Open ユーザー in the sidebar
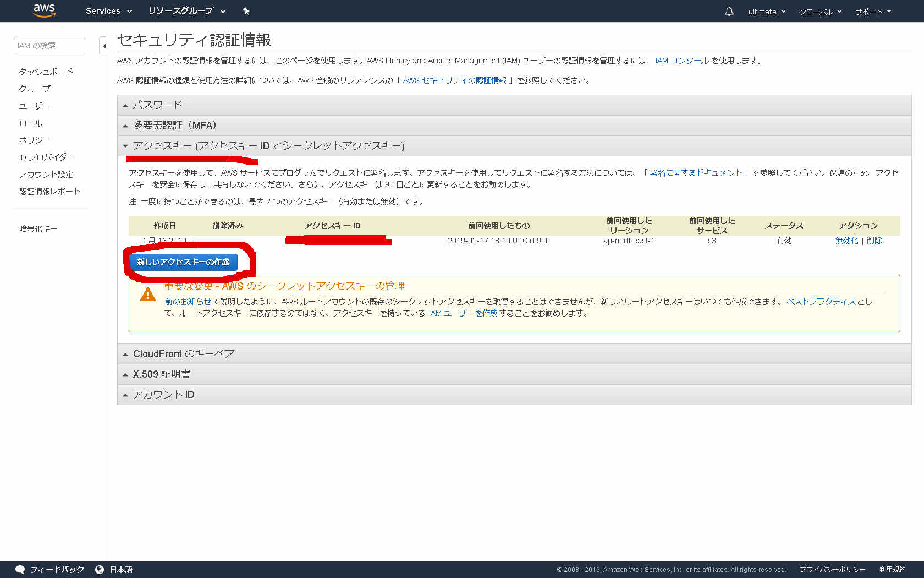 click(35, 106)
